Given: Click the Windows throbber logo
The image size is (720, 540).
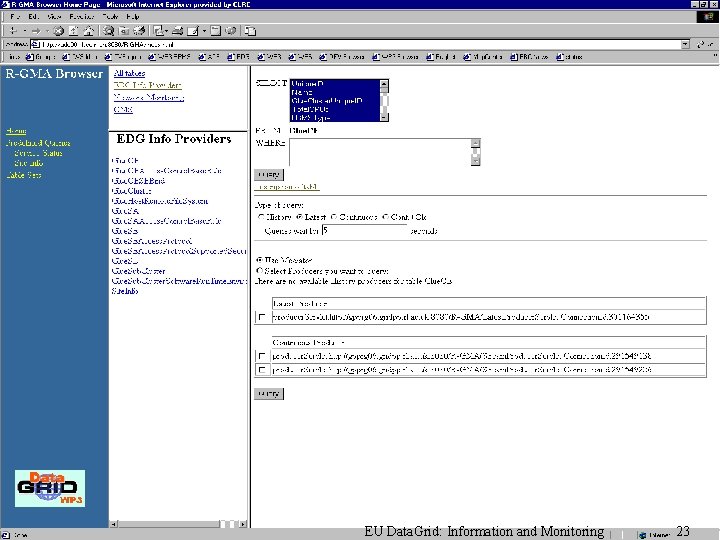Looking at the screenshot, I should pyautogui.click(x=709, y=17).
